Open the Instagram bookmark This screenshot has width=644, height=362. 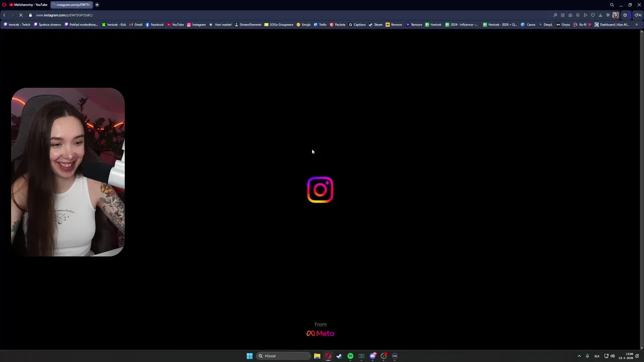[196, 25]
